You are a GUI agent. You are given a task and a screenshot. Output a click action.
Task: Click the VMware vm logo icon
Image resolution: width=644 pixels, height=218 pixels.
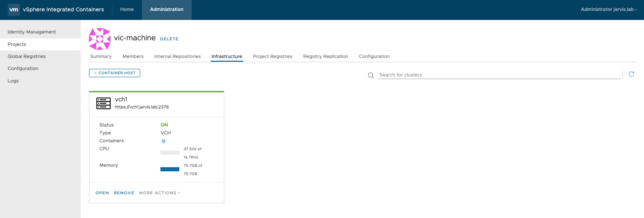coord(14,9)
